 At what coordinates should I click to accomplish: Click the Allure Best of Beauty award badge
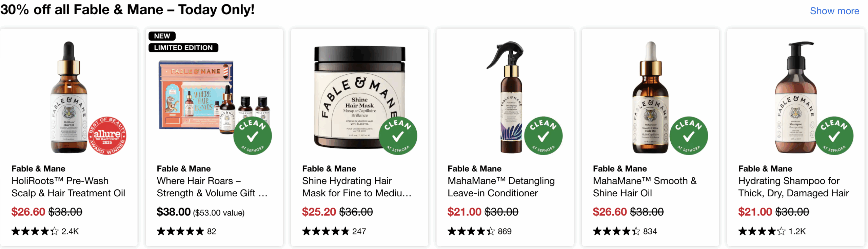(x=107, y=136)
